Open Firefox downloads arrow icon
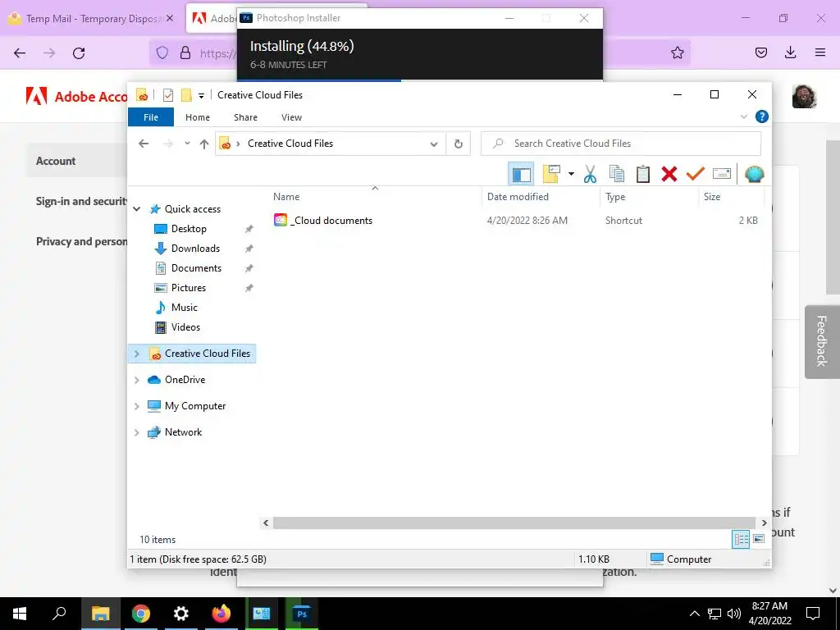840x630 pixels. [x=790, y=52]
